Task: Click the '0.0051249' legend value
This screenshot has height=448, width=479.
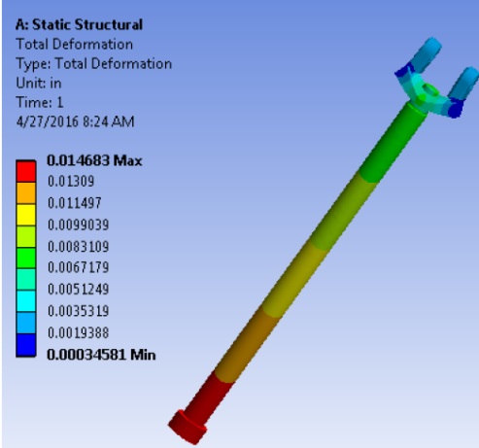Action: [x=78, y=290]
